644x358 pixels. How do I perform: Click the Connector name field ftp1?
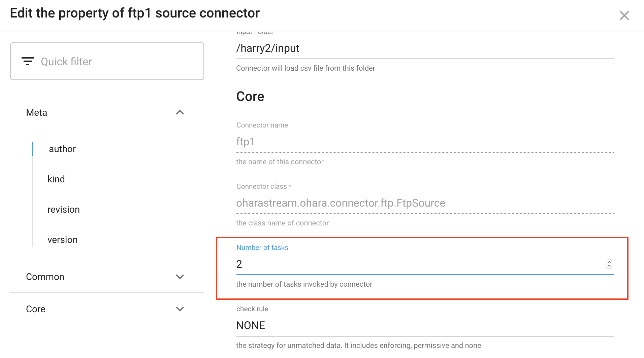pos(425,142)
